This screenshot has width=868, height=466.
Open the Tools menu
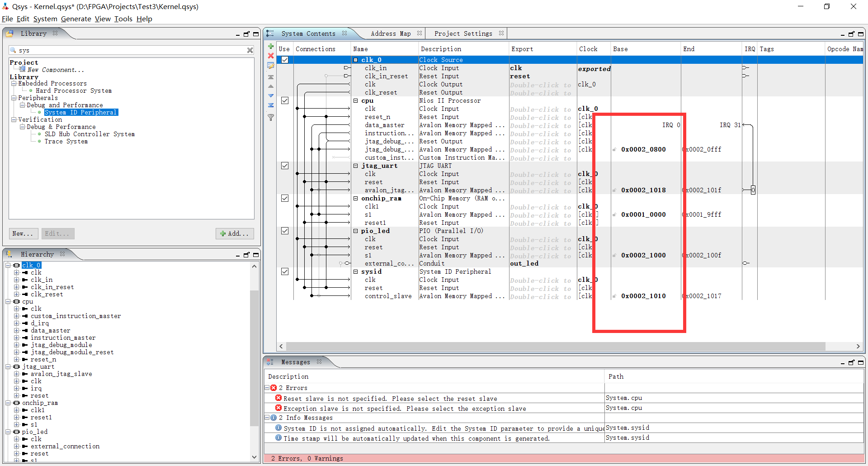coord(123,19)
